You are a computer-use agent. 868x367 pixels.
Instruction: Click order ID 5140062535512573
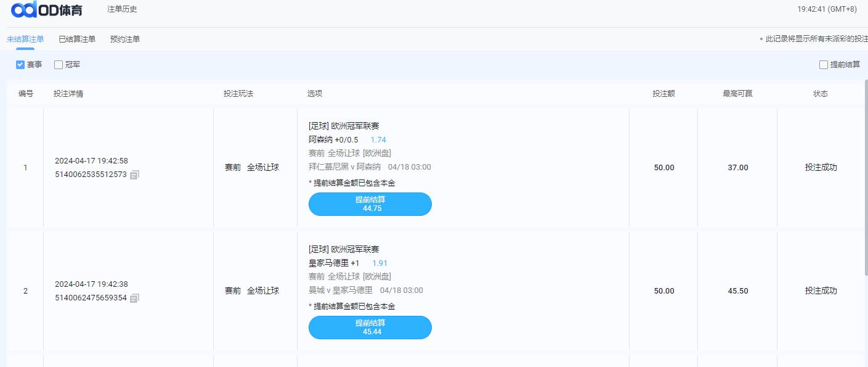(x=91, y=175)
